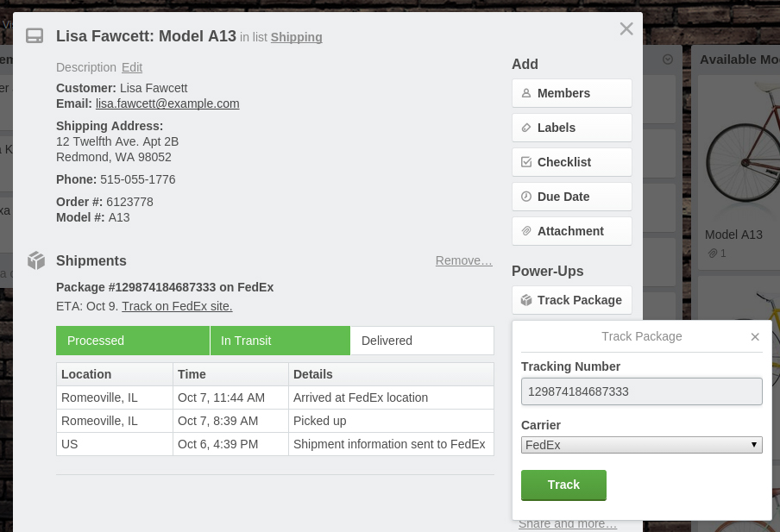Open the list menu arrow icon
780x532 pixels.
[x=668, y=59]
